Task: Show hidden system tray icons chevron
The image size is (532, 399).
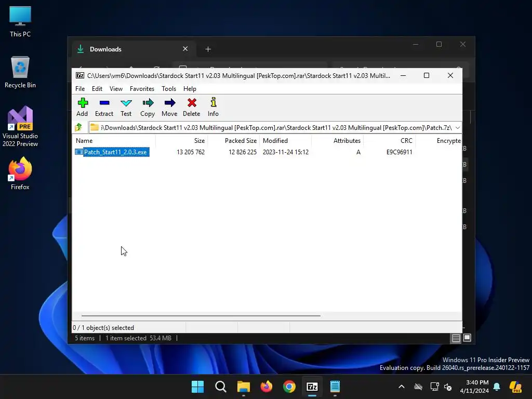Action: click(x=402, y=387)
